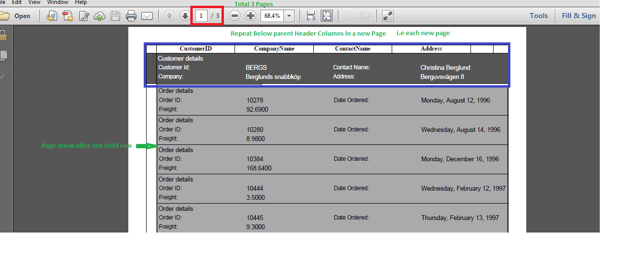This screenshot has height=272, width=644.
Task: Open the Fill & Sign pane
Action: point(579,16)
